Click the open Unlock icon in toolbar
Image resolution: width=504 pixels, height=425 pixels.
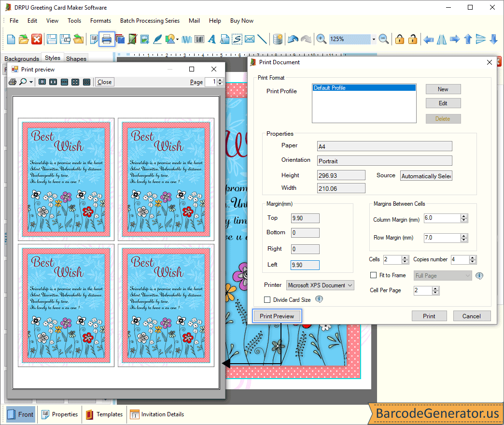(412, 39)
